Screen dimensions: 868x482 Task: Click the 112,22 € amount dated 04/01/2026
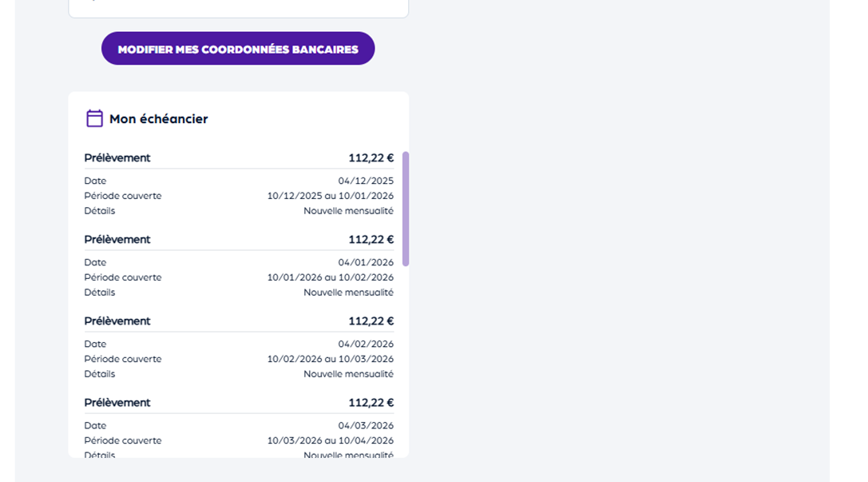click(371, 240)
